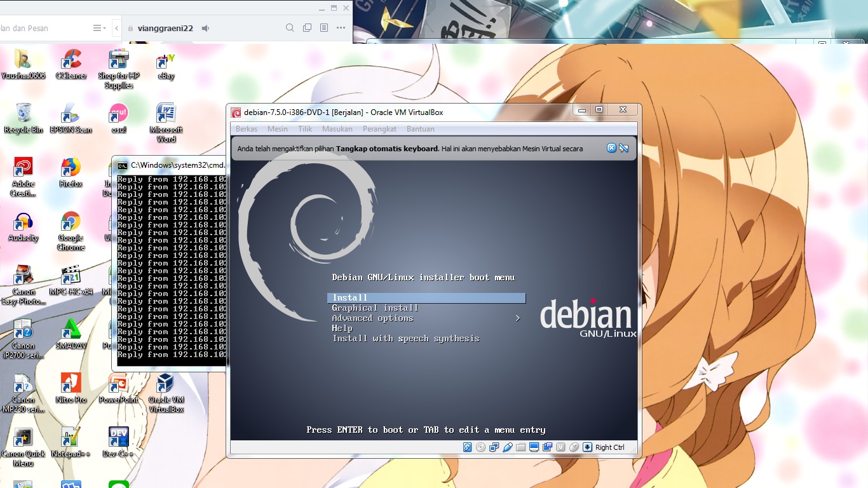868x488 pixels.
Task: Open the notes icon in chat header
Action: pyautogui.click(x=324, y=28)
